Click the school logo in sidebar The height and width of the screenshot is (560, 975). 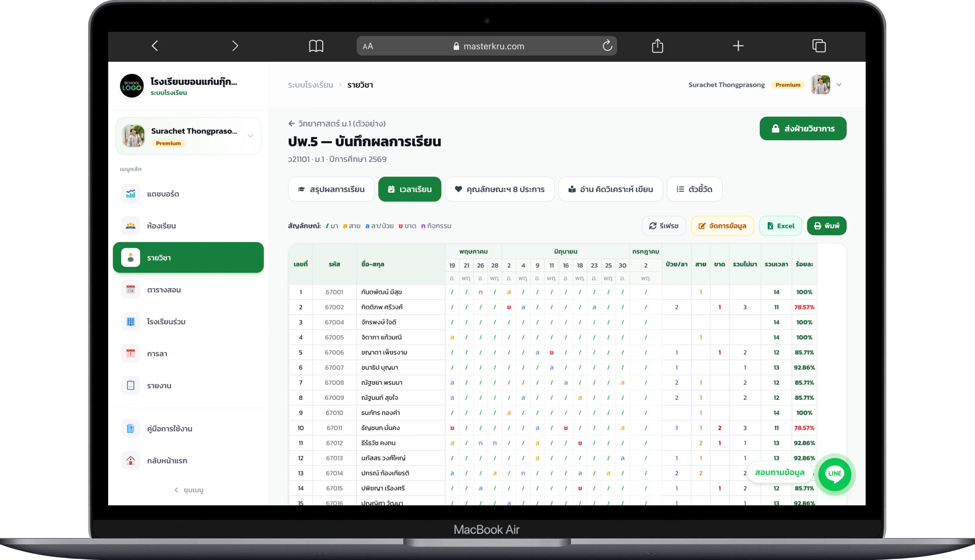click(132, 86)
